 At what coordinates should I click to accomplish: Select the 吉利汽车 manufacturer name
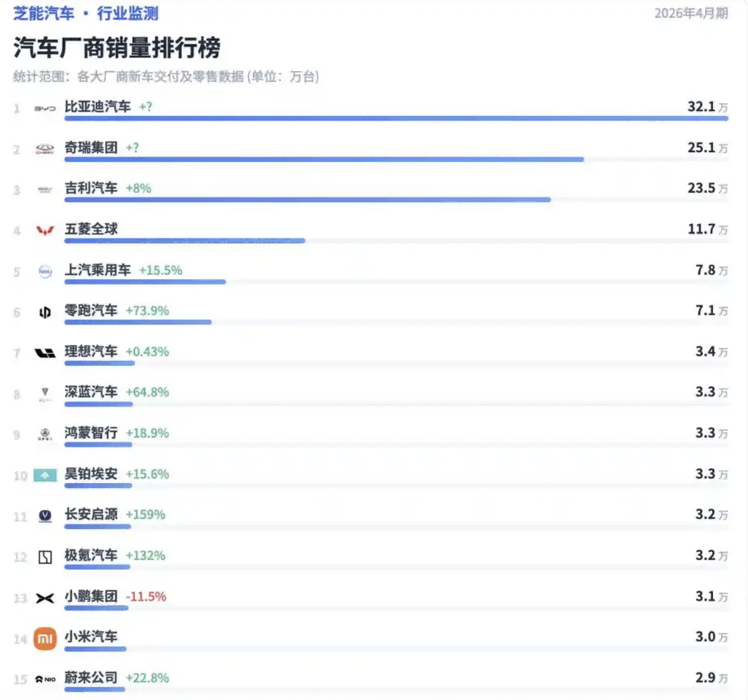(91, 188)
